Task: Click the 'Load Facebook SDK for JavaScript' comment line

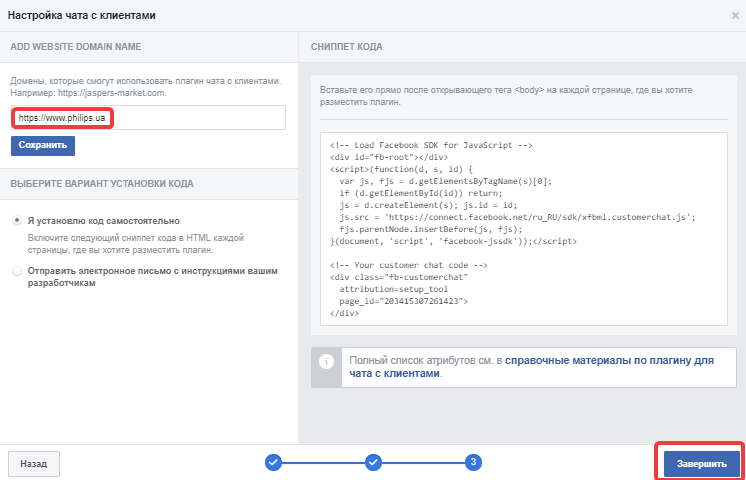Action: click(x=431, y=145)
